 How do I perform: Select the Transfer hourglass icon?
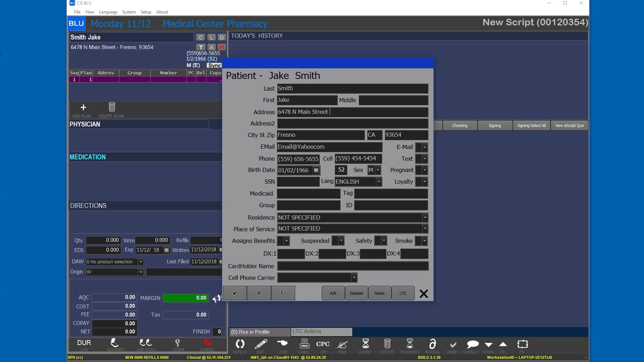click(x=410, y=344)
